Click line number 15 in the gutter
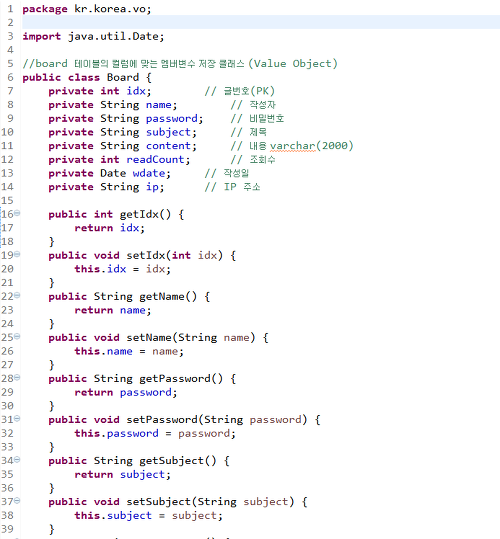500x539 pixels. coord(8,201)
